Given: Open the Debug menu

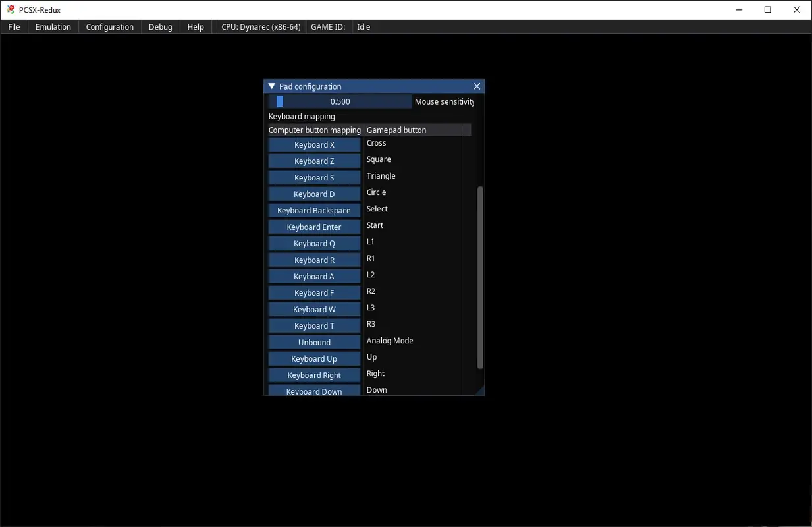Looking at the screenshot, I should click(160, 27).
